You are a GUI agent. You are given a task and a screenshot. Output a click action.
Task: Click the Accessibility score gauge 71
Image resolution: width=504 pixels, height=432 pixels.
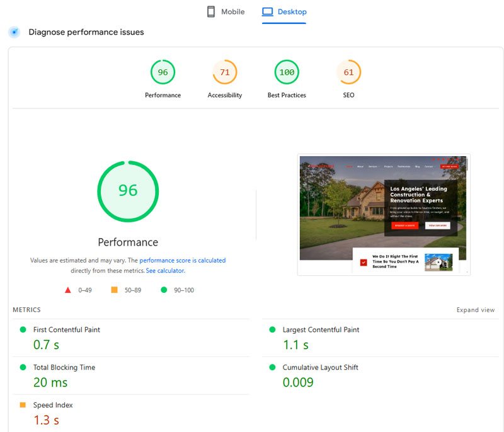(x=225, y=72)
